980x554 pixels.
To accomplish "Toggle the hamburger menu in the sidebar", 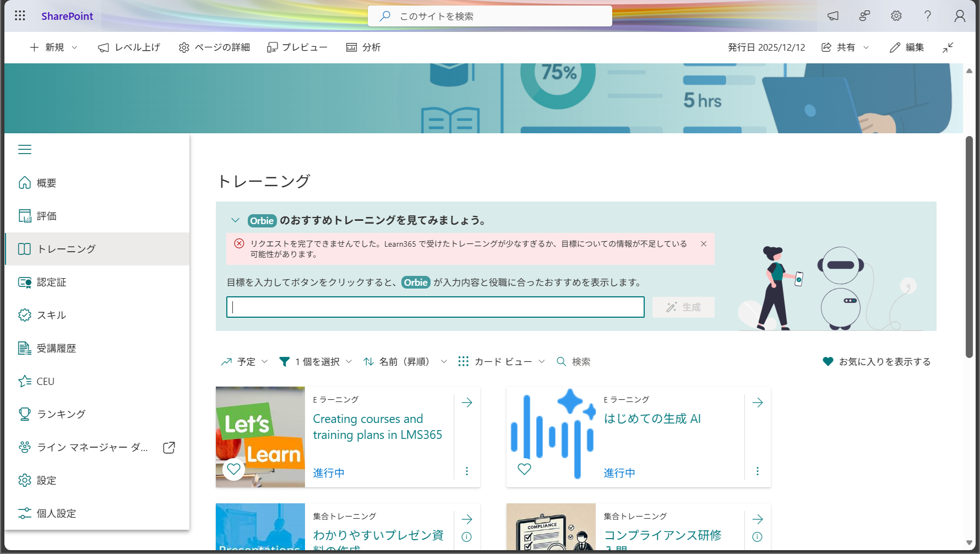I will coord(25,149).
